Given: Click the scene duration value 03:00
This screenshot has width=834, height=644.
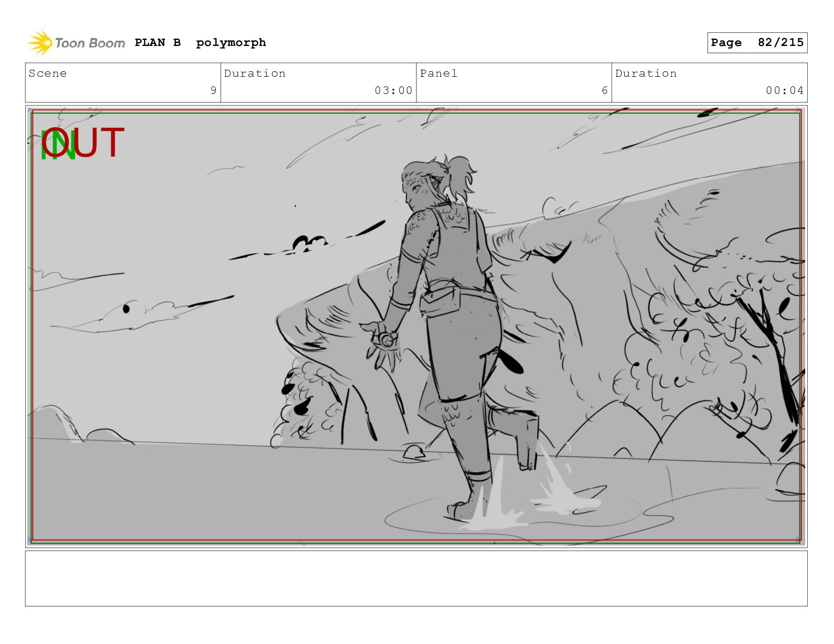Looking at the screenshot, I should tap(393, 90).
